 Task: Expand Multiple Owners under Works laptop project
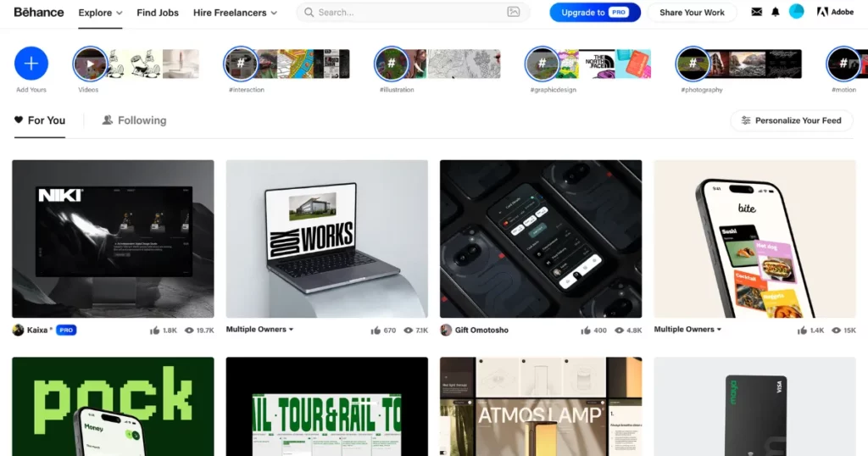click(259, 330)
